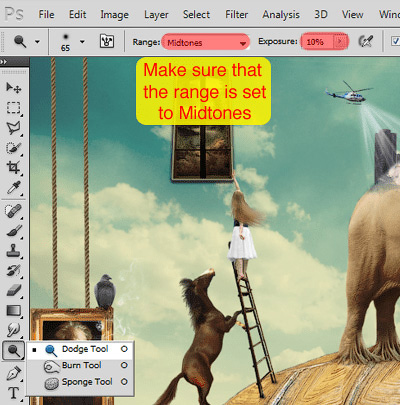Image resolution: width=400 pixels, height=405 pixels.
Task: Select the Rectangular Marquee tool
Action: (x=14, y=108)
